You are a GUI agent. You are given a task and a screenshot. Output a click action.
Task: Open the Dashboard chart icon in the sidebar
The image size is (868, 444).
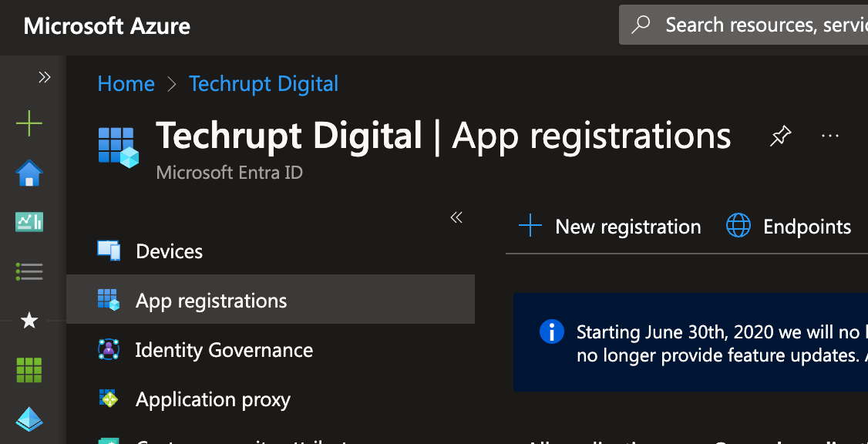pyautogui.click(x=29, y=223)
